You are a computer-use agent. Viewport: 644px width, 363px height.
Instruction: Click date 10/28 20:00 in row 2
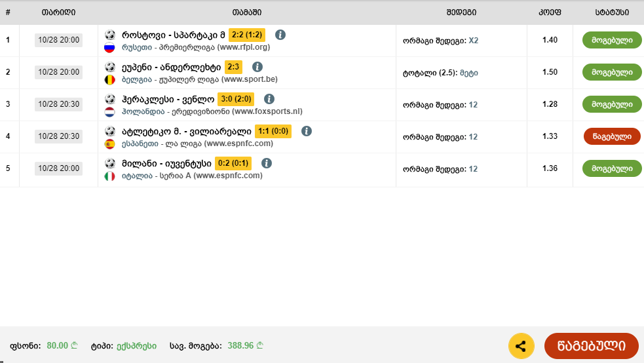pos(59,72)
